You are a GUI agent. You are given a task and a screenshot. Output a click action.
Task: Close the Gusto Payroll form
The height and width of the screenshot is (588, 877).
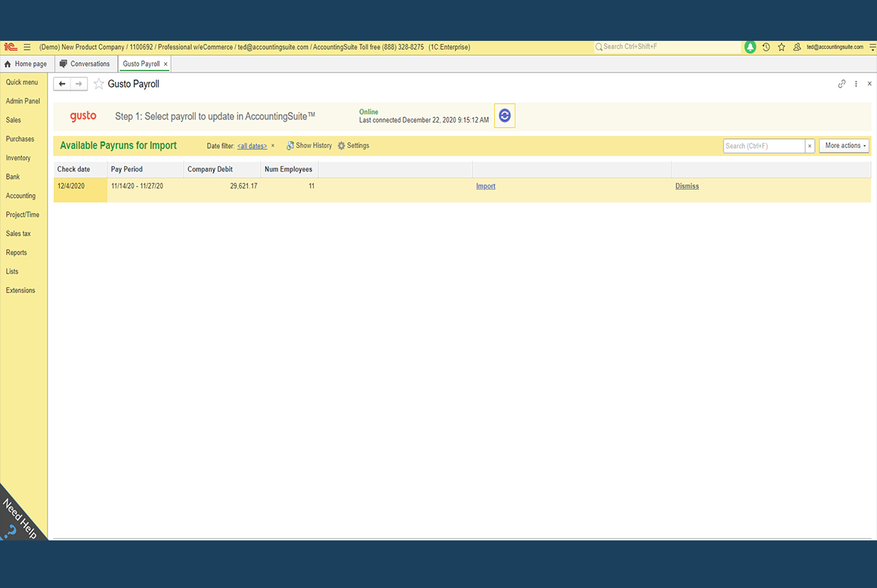(869, 84)
